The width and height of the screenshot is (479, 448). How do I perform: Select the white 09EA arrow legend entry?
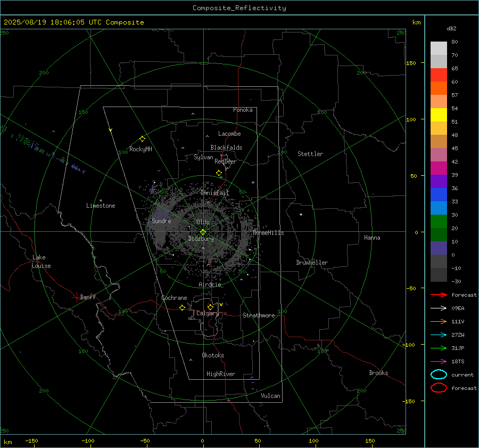[439, 308]
